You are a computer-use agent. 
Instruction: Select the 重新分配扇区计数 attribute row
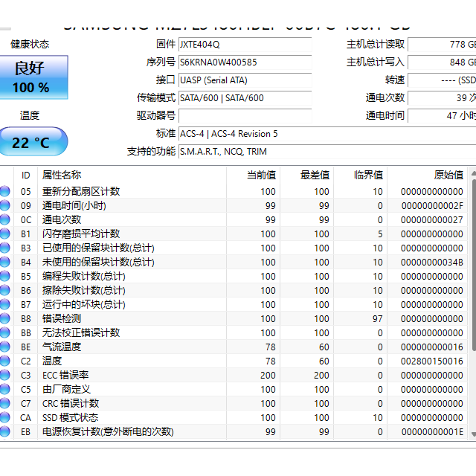pos(234,192)
